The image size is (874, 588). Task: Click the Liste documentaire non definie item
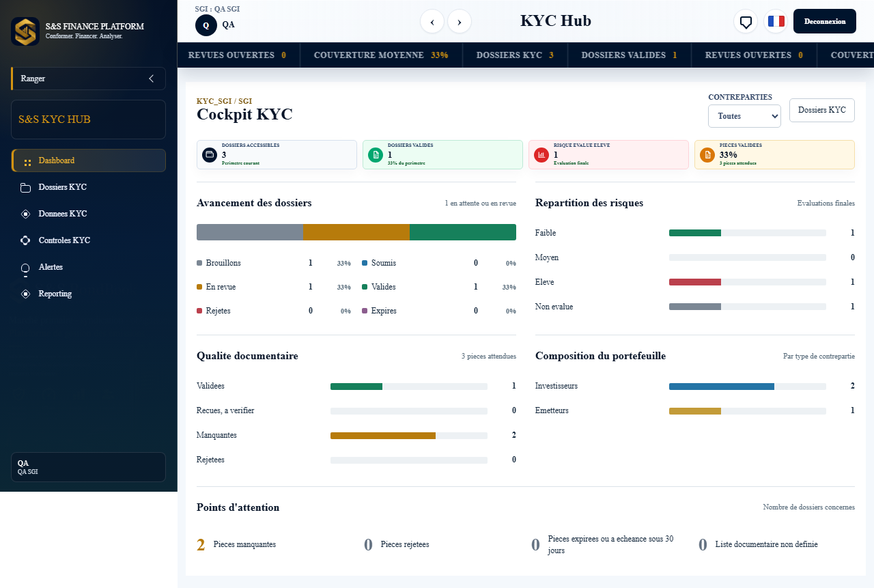tap(758, 545)
